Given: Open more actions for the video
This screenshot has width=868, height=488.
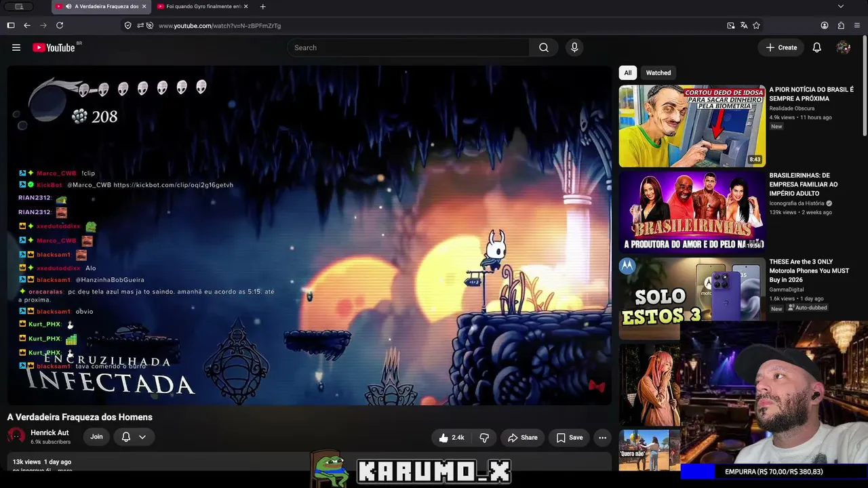Looking at the screenshot, I should click(602, 438).
